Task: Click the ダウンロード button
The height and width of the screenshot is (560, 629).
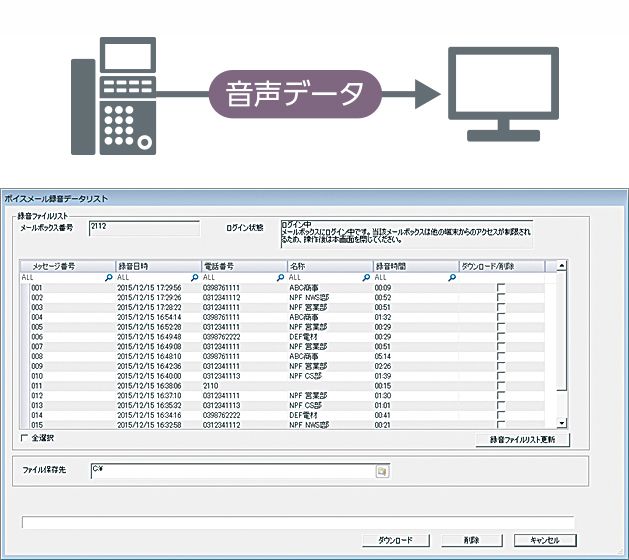Action: (x=396, y=540)
